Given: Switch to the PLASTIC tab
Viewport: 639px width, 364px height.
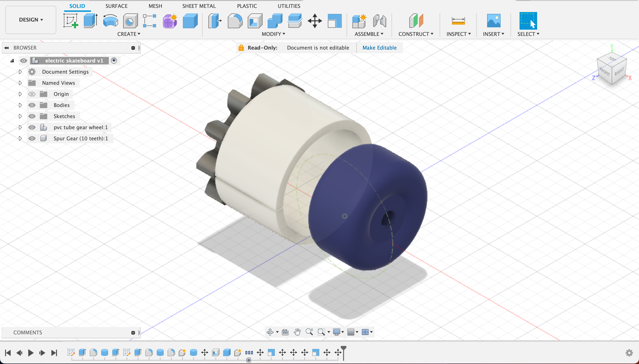Looking at the screenshot, I should (247, 6).
